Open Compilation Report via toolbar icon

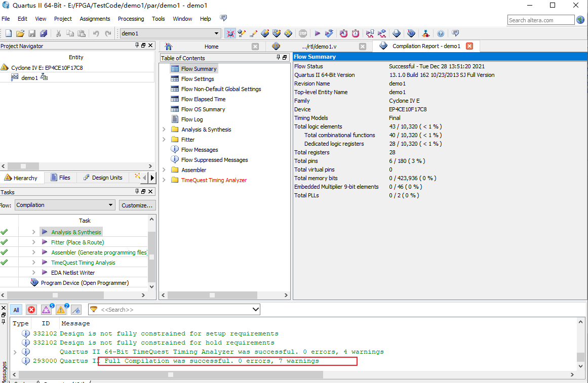[x=397, y=33]
